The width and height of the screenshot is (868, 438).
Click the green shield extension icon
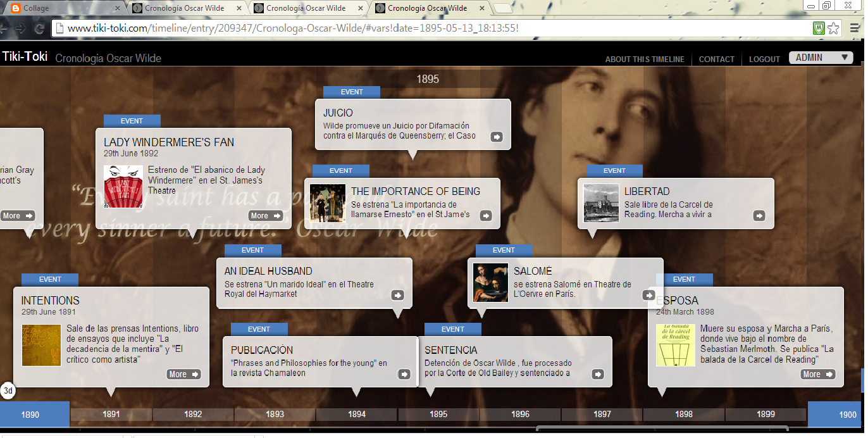pyautogui.click(x=819, y=28)
